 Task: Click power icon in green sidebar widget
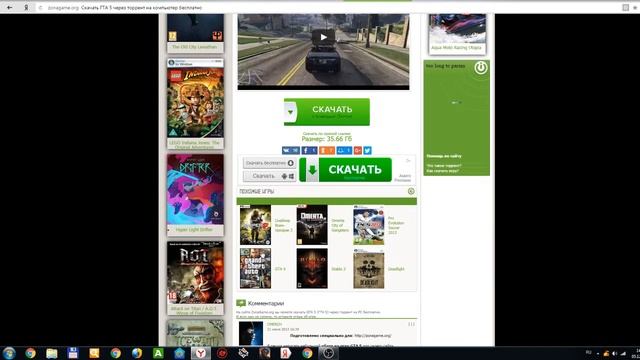[481, 67]
